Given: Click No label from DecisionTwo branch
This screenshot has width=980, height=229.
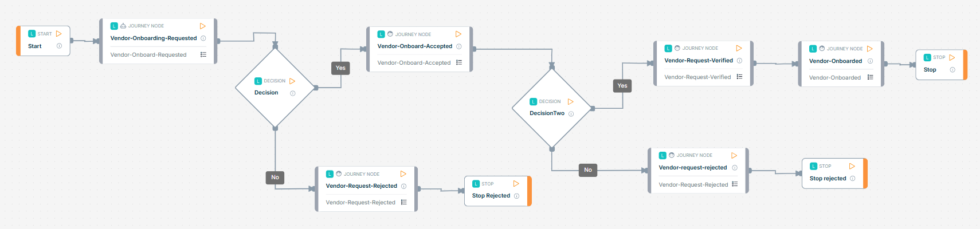Looking at the screenshot, I should pos(588,170).
